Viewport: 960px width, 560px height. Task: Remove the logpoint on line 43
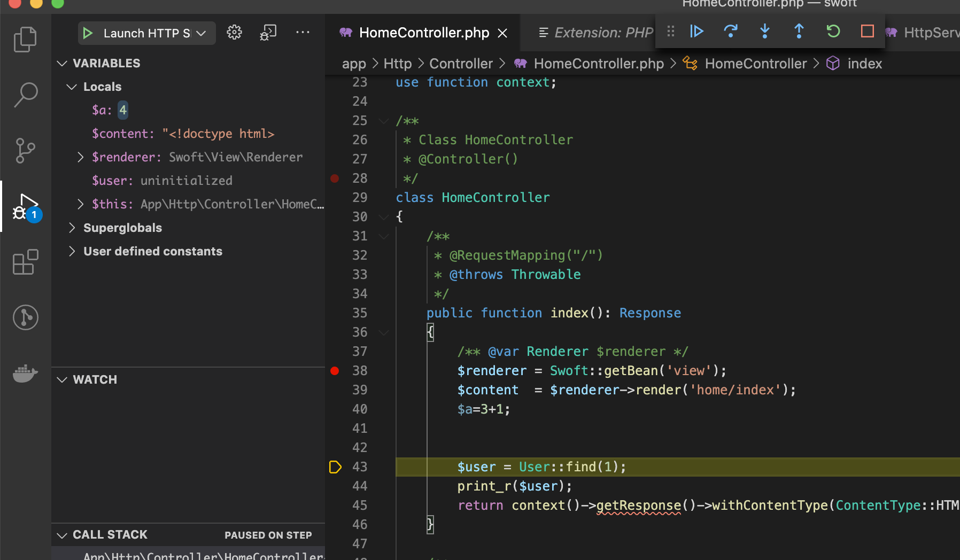point(335,466)
